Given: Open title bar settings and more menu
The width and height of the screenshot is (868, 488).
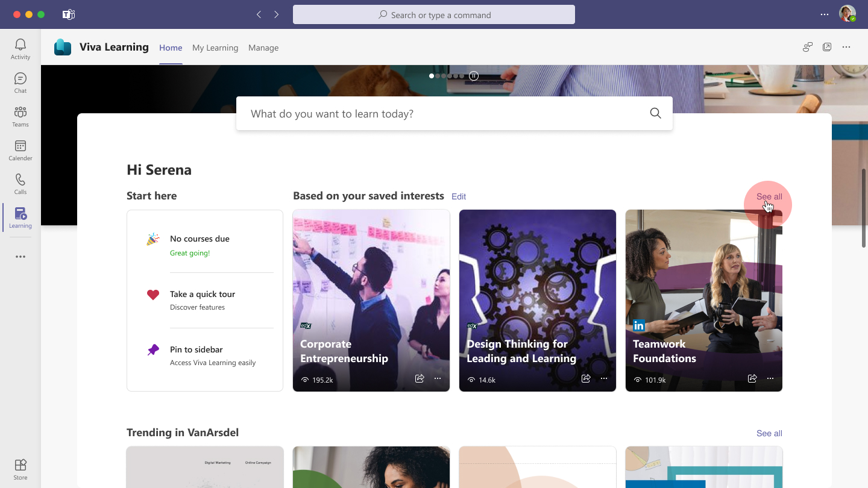Looking at the screenshot, I should pyautogui.click(x=825, y=14).
